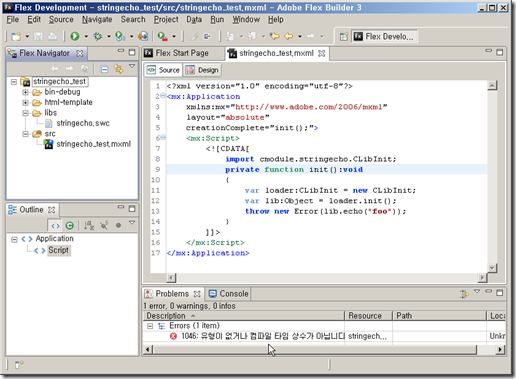Switch to the Console tab

[x=228, y=294]
